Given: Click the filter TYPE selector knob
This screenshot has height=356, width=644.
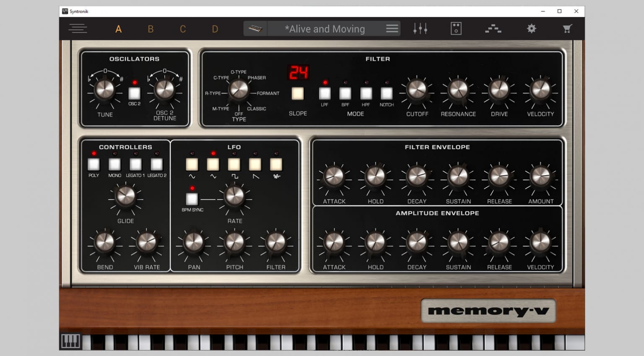Looking at the screenshot, I should pos(239,89).
